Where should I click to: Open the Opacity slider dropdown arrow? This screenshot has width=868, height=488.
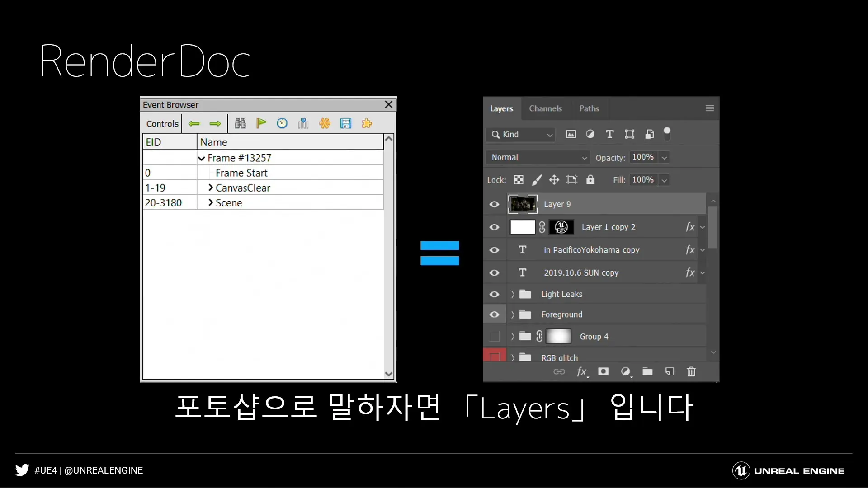(x=664, y=157)
